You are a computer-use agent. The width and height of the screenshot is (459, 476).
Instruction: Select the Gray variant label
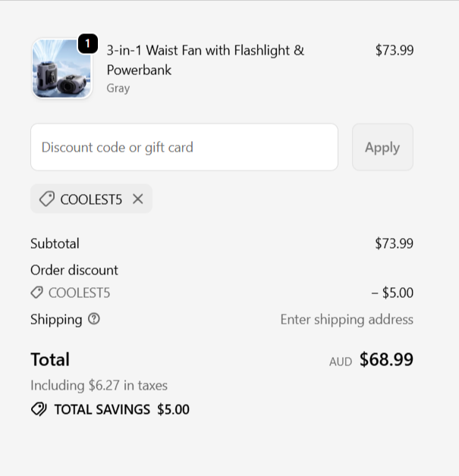118,88
